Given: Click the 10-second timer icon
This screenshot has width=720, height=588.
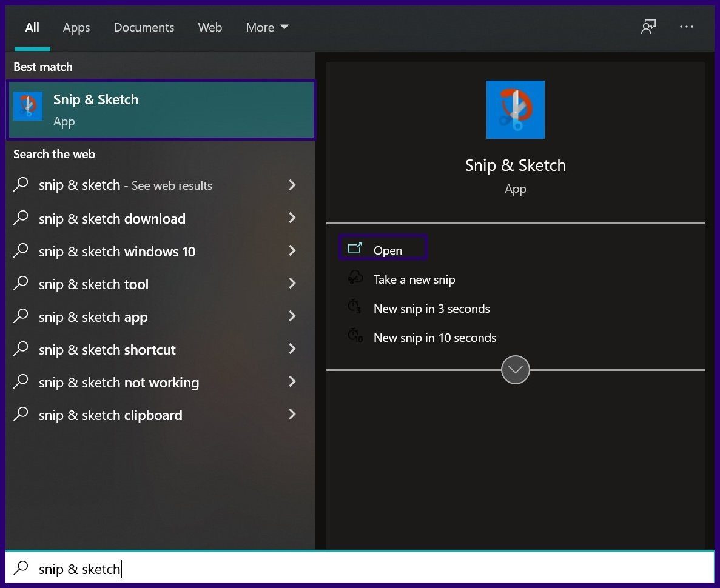Looking at the screenshot, I should (x=355, y=336).
